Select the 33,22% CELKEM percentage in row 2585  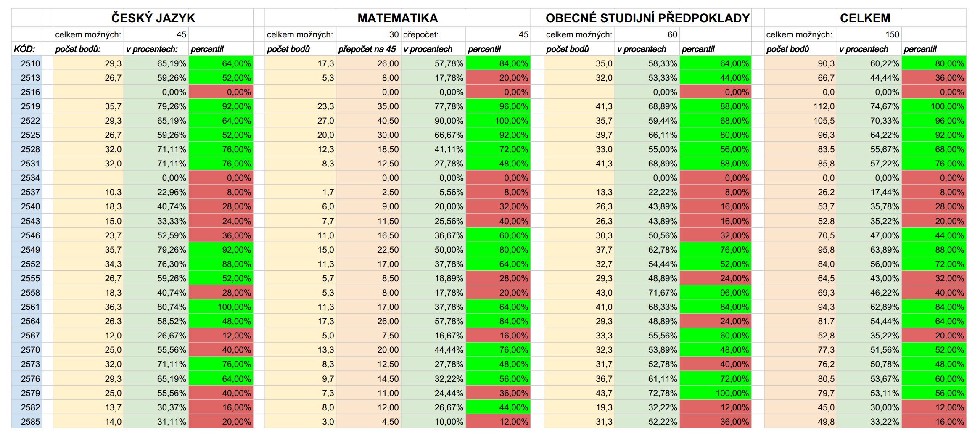coord(869,422)
